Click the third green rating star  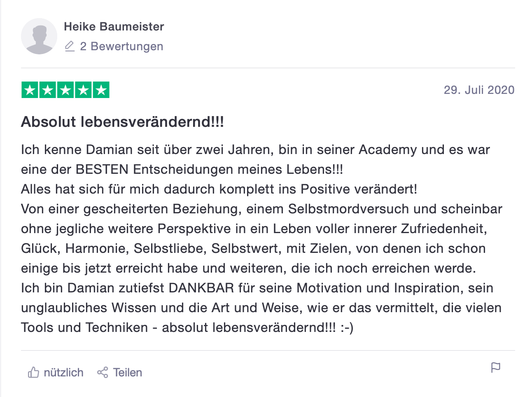pos(65,90)
